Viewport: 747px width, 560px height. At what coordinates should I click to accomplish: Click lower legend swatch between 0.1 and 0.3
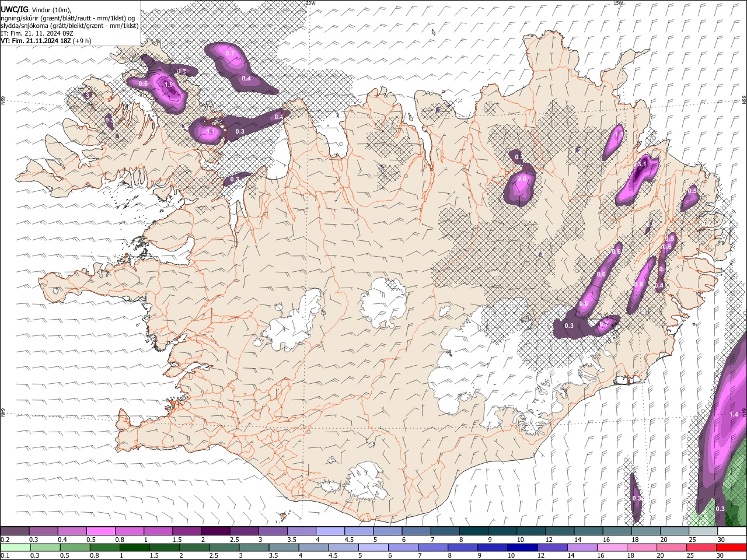pyautogui.click(x=15, y=547)
